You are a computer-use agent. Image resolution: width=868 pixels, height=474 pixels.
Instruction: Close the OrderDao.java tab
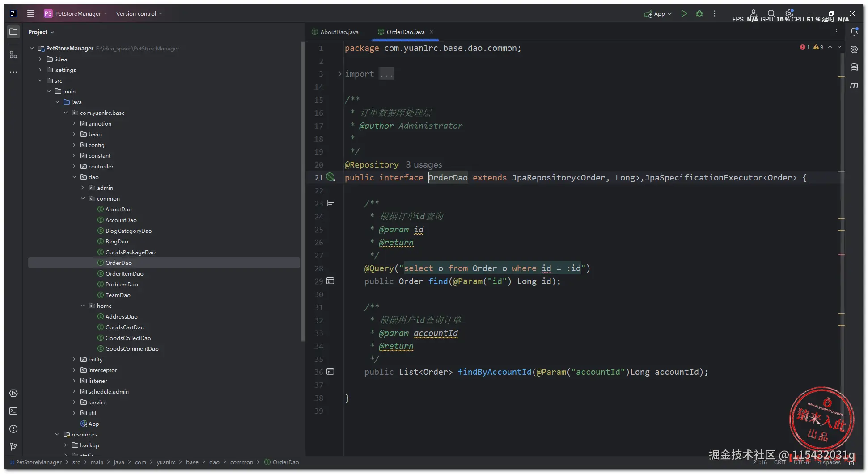click(x=432, y=32)
